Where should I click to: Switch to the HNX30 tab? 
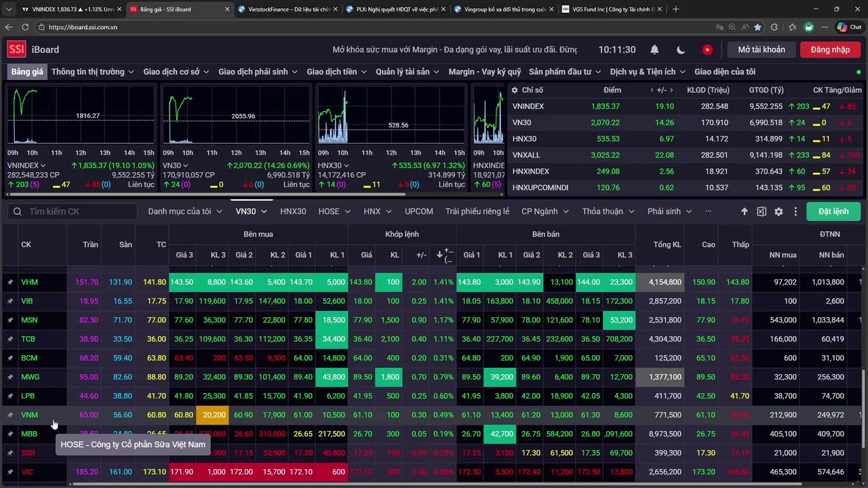click(293, 211)
